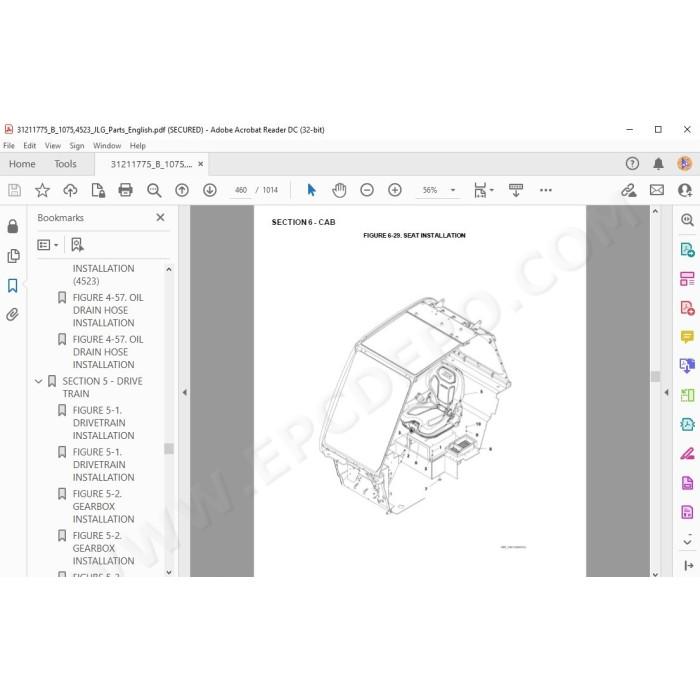Open user profile avatar

tap(685, 163)
